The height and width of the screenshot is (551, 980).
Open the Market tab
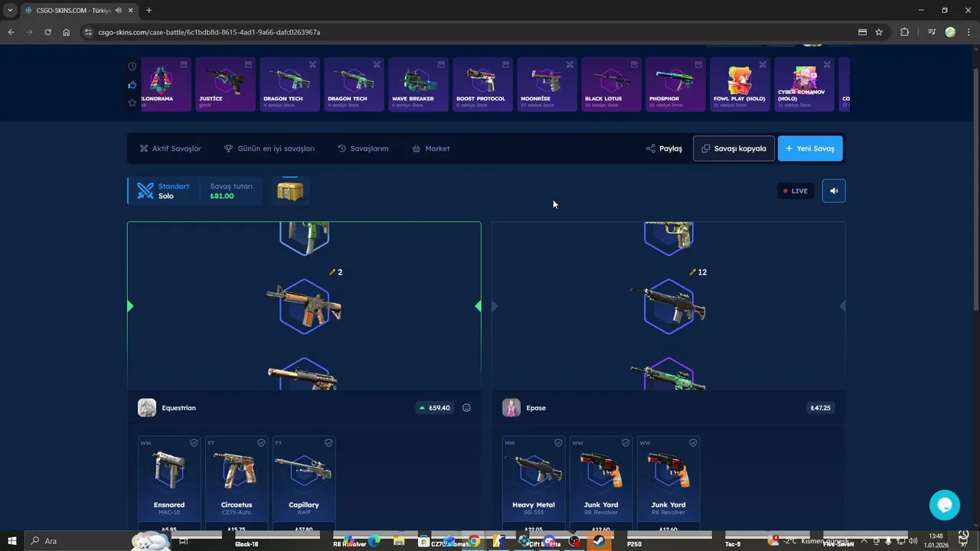[431, 148]
